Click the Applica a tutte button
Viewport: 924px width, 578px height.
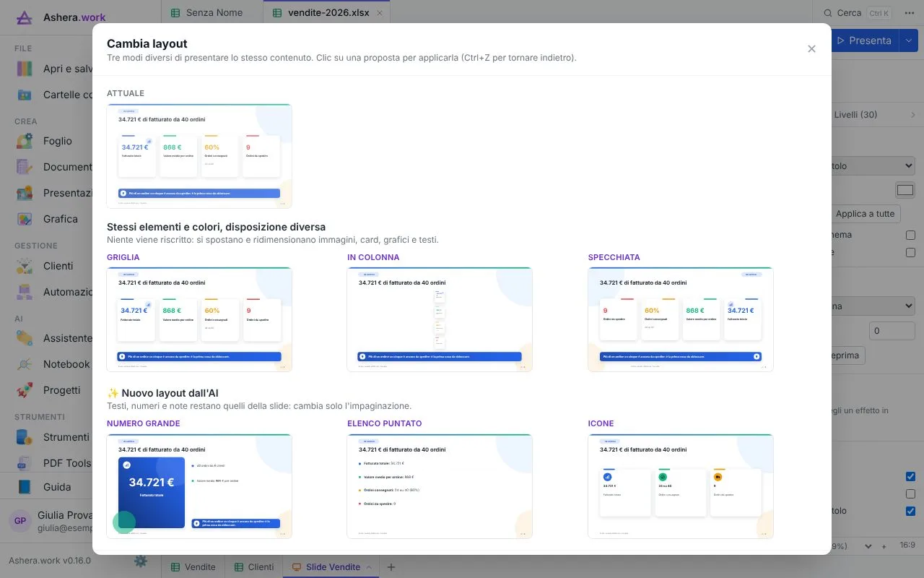(x=865, y=214)
